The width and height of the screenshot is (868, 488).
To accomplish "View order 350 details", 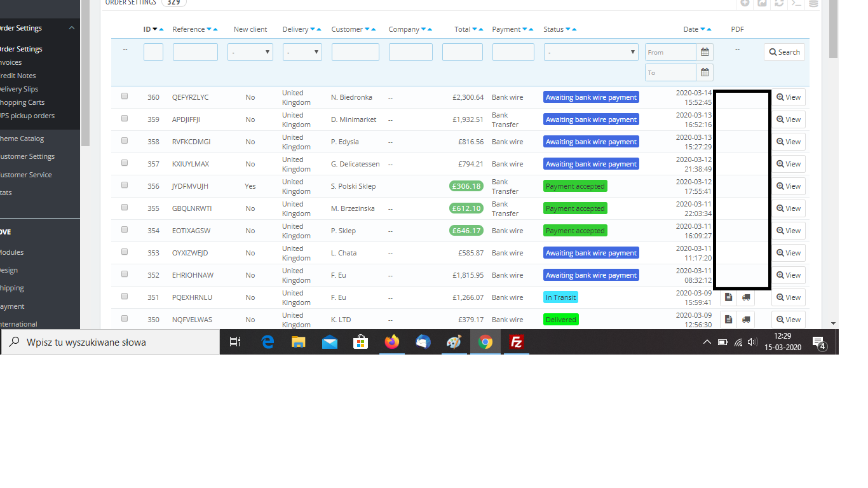I will pyautogui.click(x=789, y=320).
